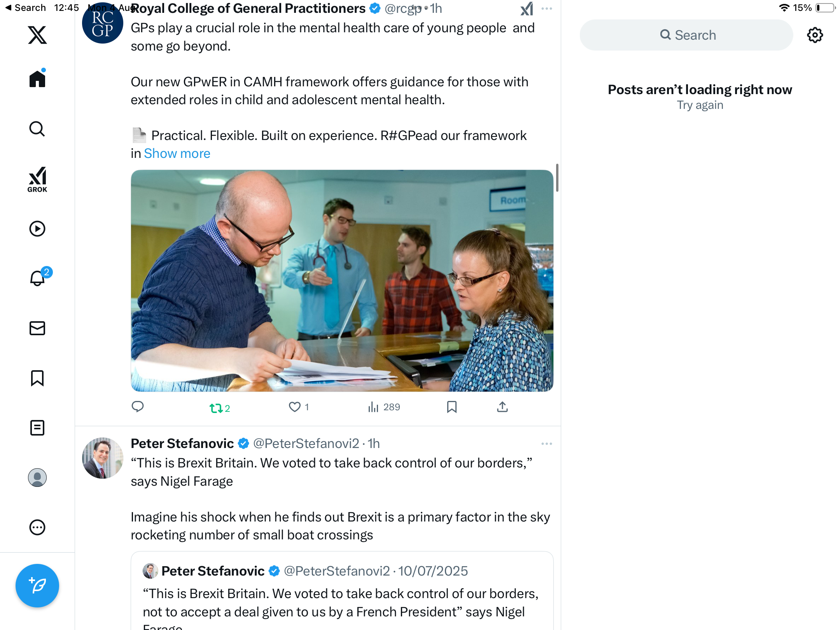840x630 pixels.
Task: Launch Grok from the sidebar
Action: (37, 180)
